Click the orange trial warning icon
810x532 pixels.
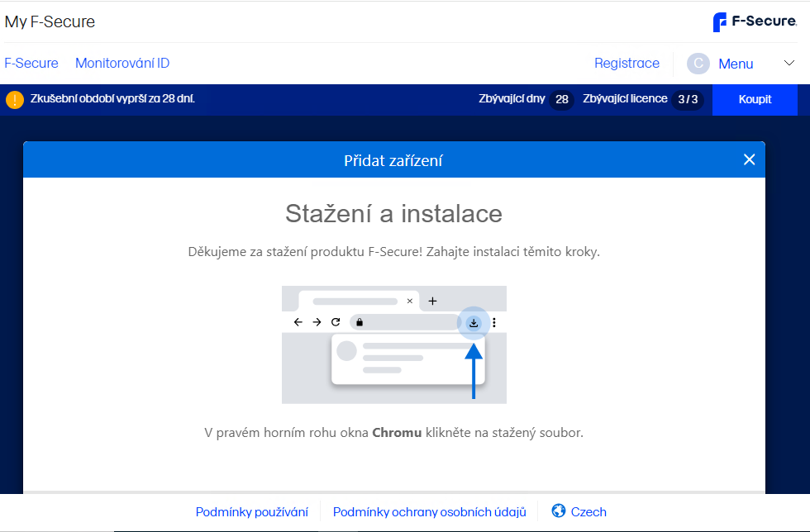15,99
